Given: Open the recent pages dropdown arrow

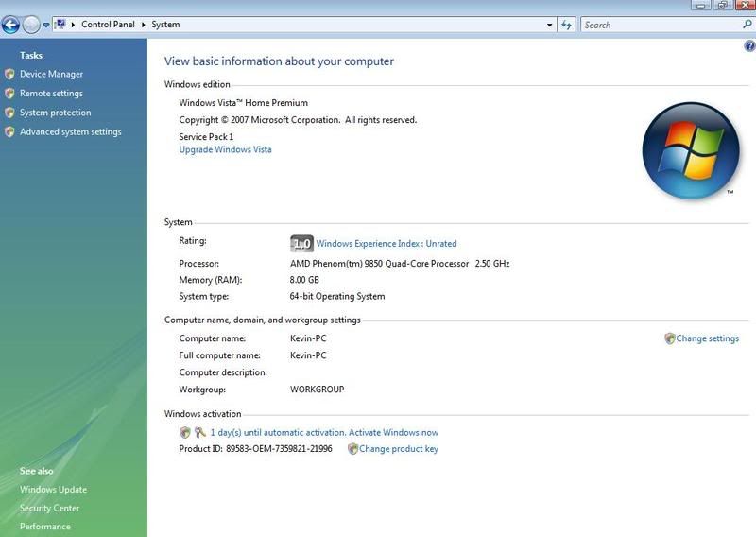Looking at the screenshot, I should [x=45, y=26].
